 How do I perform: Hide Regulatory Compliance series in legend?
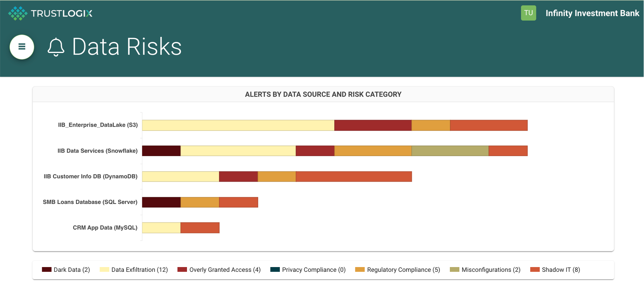point(398,270)
